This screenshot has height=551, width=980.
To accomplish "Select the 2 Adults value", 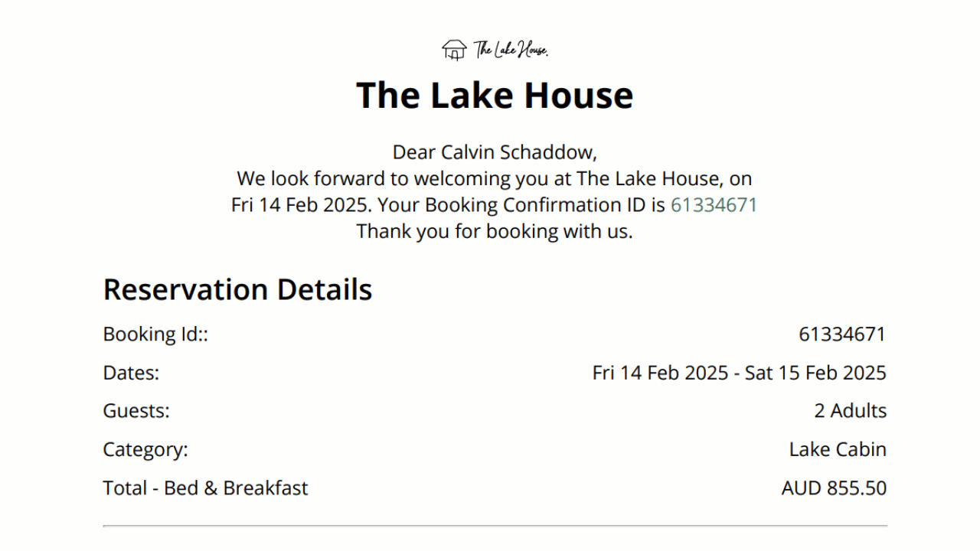I will click(850, 411).
